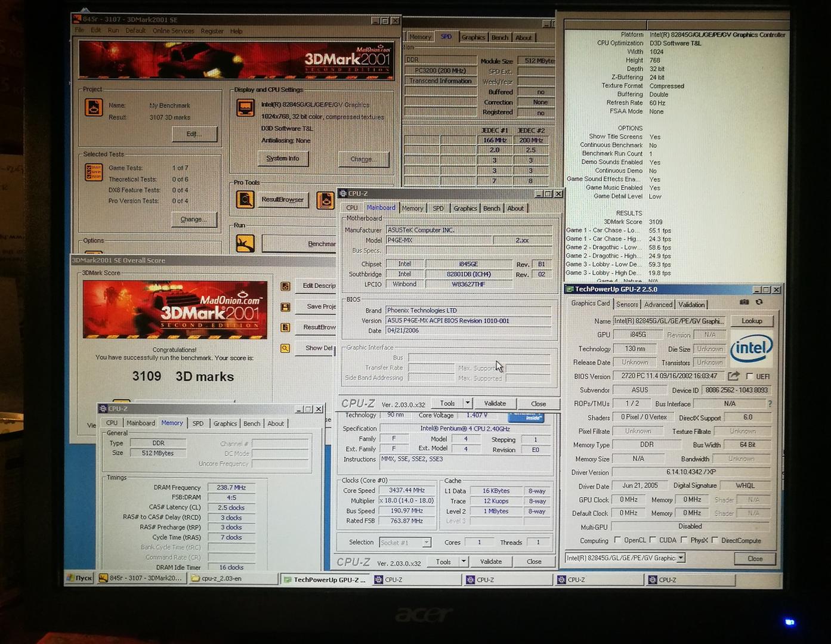Click the Lookup button in GPU-Z
The image size is (831, 644).
pyautogui.click(x=752, y=321)
